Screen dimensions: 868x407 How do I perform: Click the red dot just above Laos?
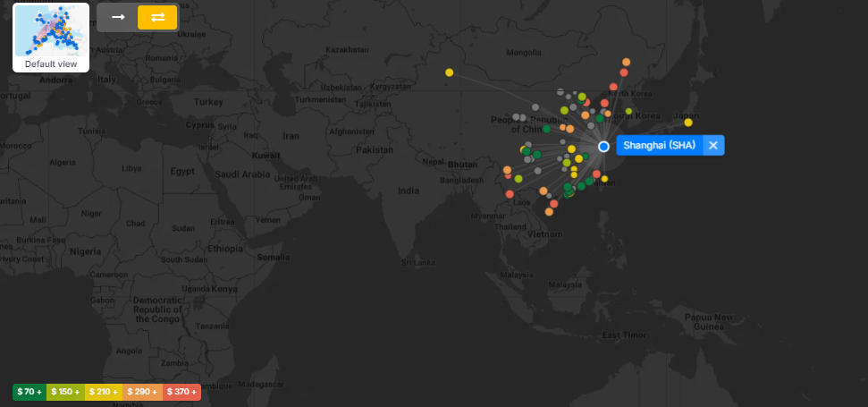coord(510,194)
